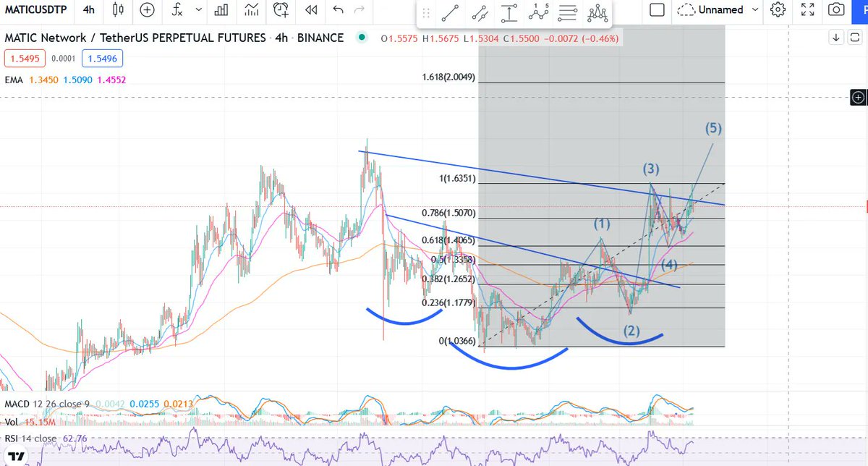Expand the favorite indicators dropdown arrow

(199, 10)
